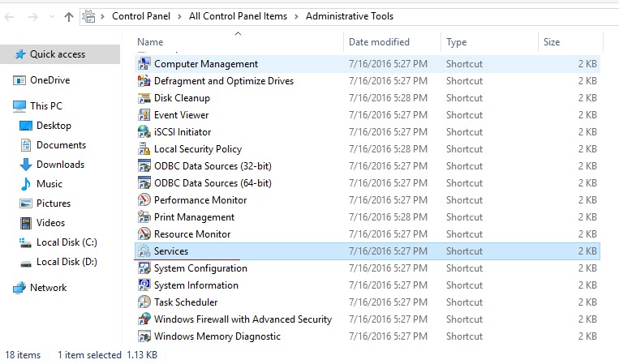Image resolution: width=619 pixels, height=364 pixels.
Task: Select the Task Scheduler name text
Action: pos(186,302)
